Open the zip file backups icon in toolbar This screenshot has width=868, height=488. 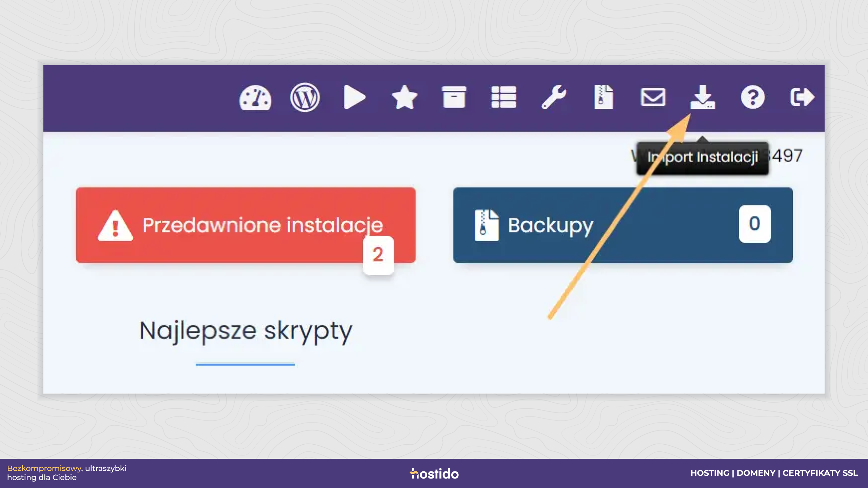(603, 97)
